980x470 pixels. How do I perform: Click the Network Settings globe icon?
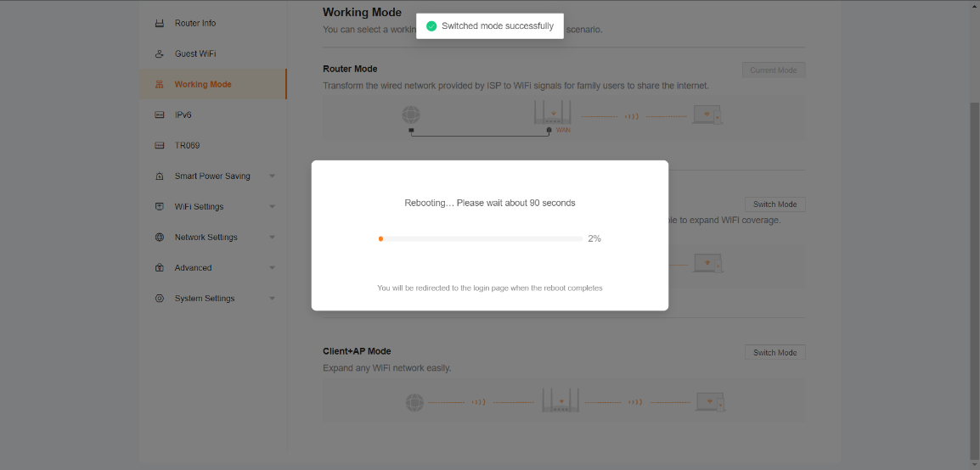(x=159, y=238)
